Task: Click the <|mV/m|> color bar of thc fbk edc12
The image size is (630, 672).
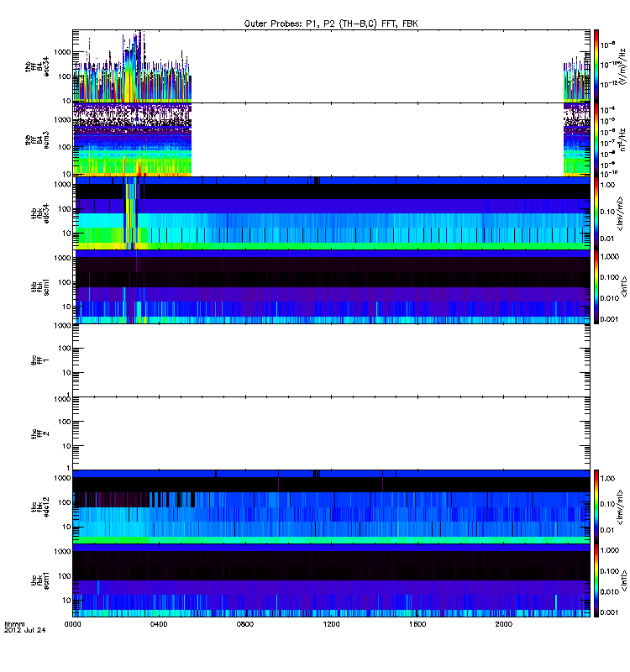Action: (596, 507)
